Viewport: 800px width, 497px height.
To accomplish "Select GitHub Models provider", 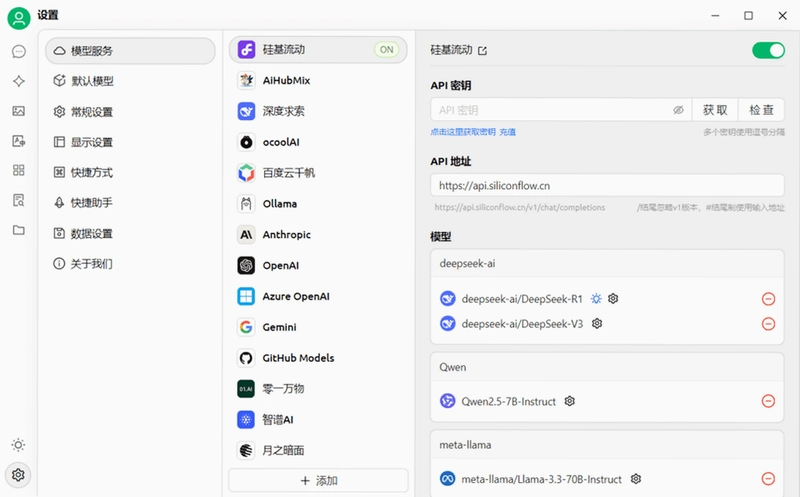I will point(318,358).
